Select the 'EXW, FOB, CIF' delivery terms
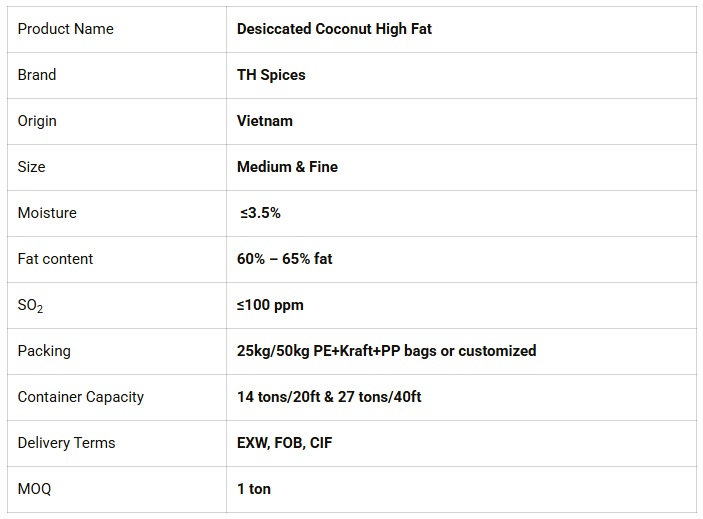The width and height of the screenshot is (703, 519). coord(284,443)
